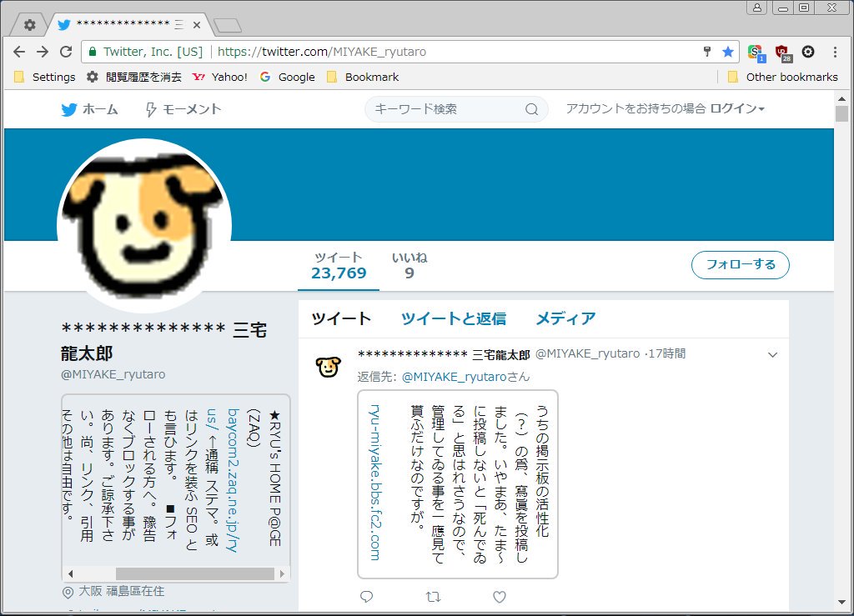This screenshot has height=616, width=854.
Task: Focus the キーワード検索 search field
Action: point(446,109)
